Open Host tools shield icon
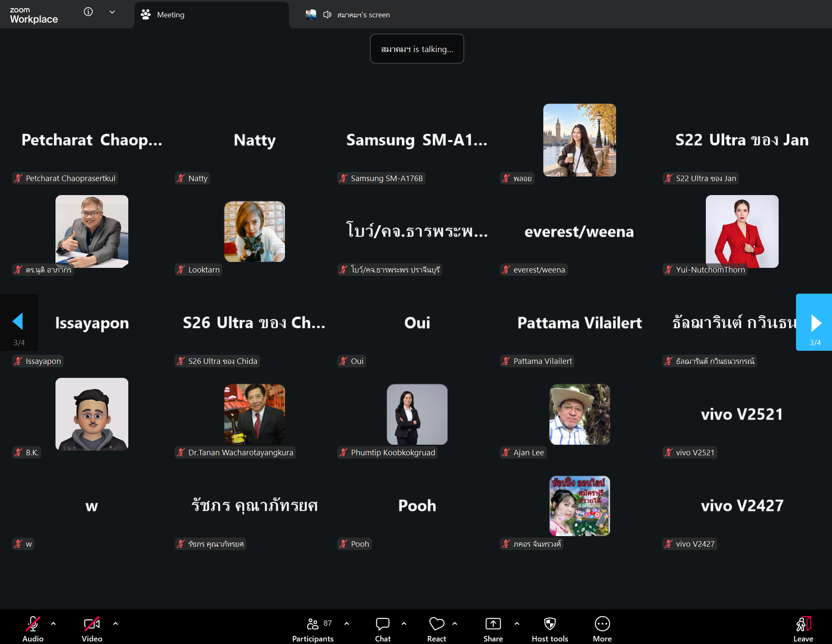 [x=550, y=624]
